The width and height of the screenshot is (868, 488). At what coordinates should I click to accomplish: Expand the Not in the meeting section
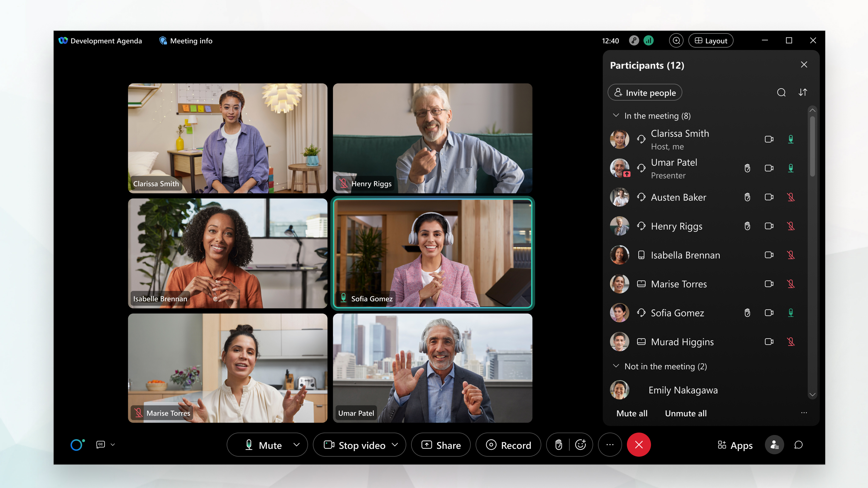[616, 366]
